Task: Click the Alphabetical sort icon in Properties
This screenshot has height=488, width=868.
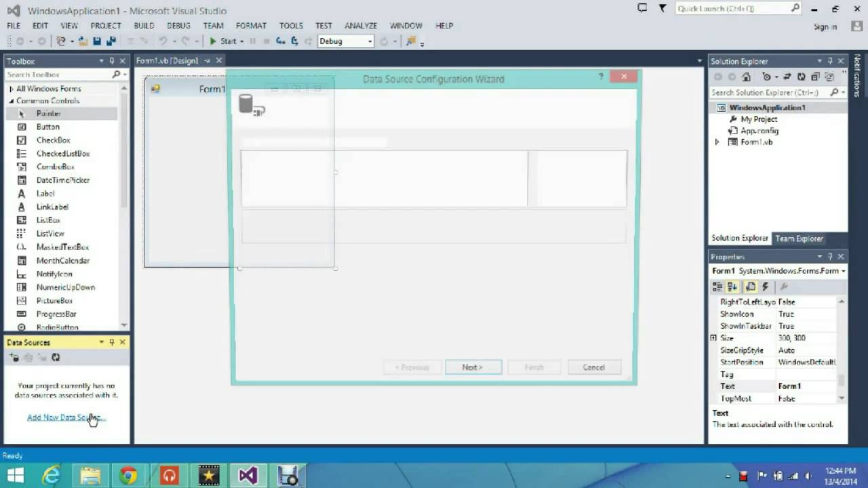Action: click(x=732, y=287)
